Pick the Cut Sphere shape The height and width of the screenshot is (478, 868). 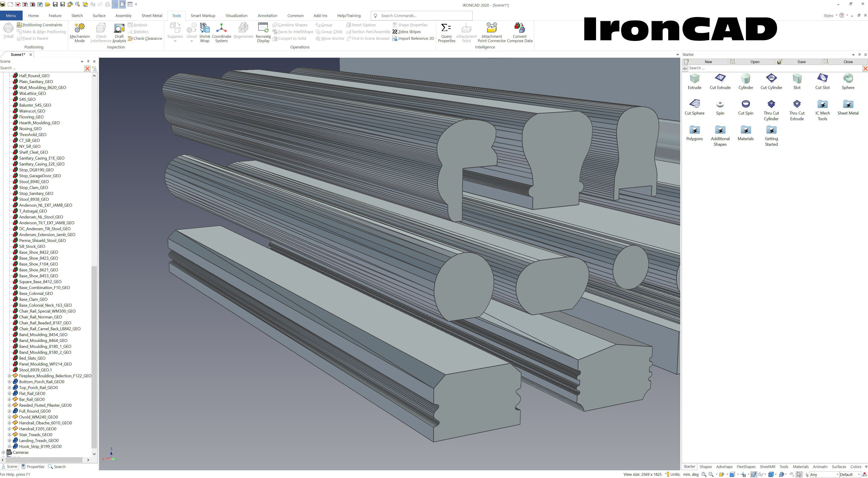click(x=695, y=108)
